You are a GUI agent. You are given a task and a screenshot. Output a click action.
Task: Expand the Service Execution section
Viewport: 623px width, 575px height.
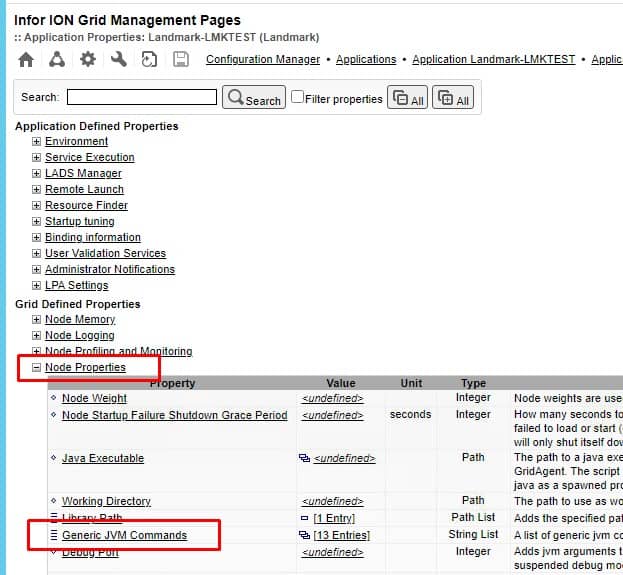pyautogui.click(x=36, y=157)
